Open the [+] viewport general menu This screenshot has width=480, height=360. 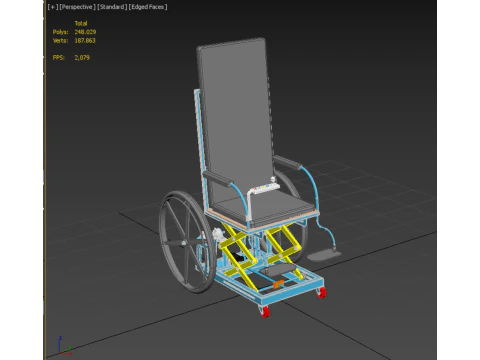pos(52,7)
